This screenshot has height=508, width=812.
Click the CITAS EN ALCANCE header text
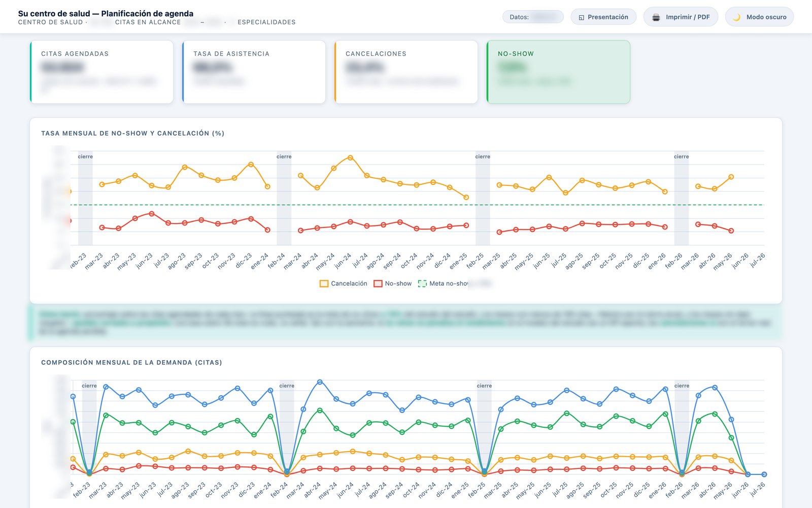coord(148,22)
